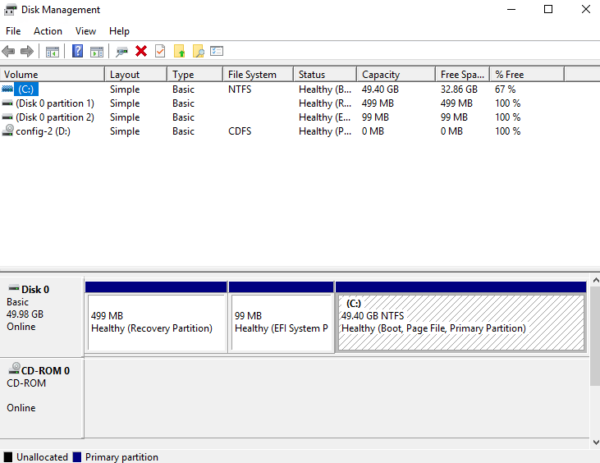Click the magnifier search toolbar icon

click(x=198, y=51)
